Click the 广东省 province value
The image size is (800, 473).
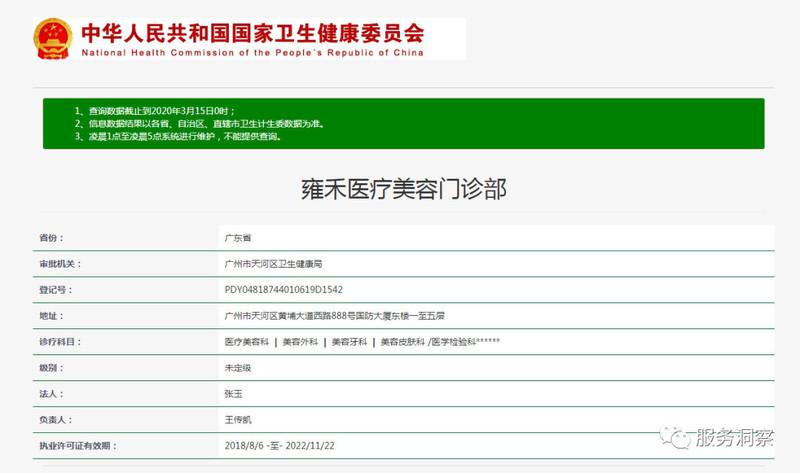point(238,238)
